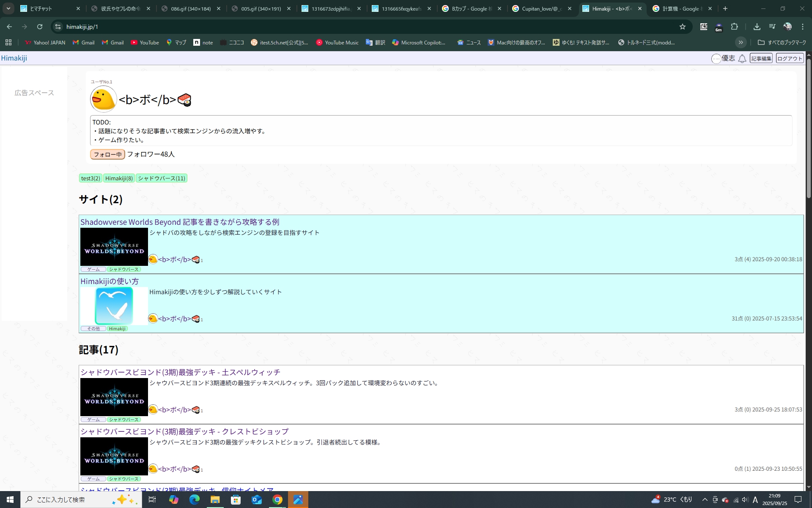Open the Microsoft Copilot bookmark

click(419, 42)
